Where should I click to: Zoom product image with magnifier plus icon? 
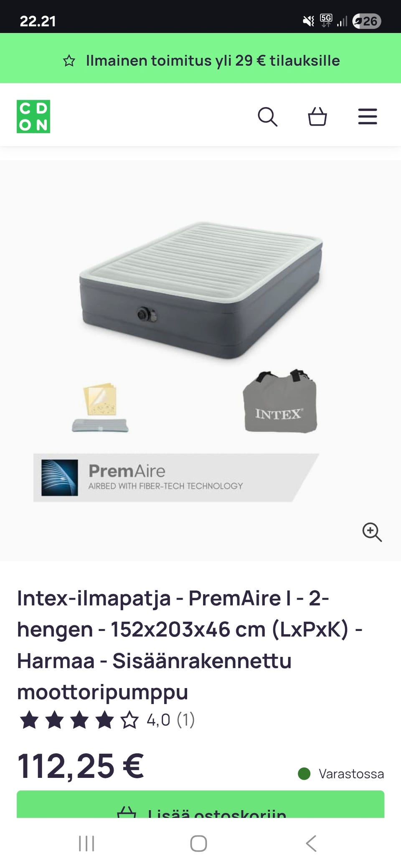[372, 532]
